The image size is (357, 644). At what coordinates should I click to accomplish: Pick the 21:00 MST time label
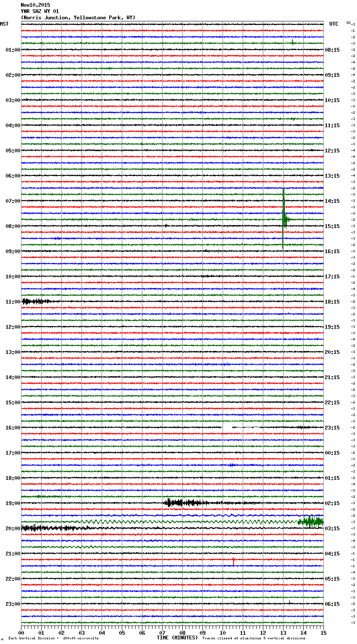tap(13, 554)
